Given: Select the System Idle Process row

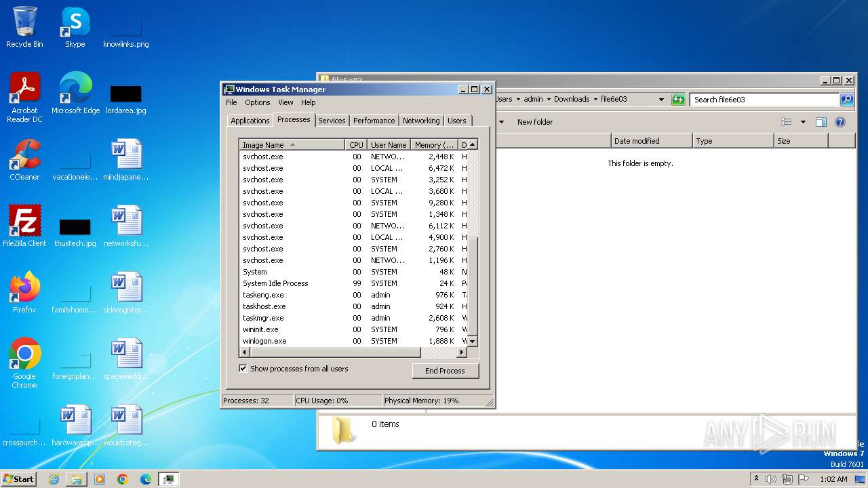Looking at the screenshot, I should [353, 283].
